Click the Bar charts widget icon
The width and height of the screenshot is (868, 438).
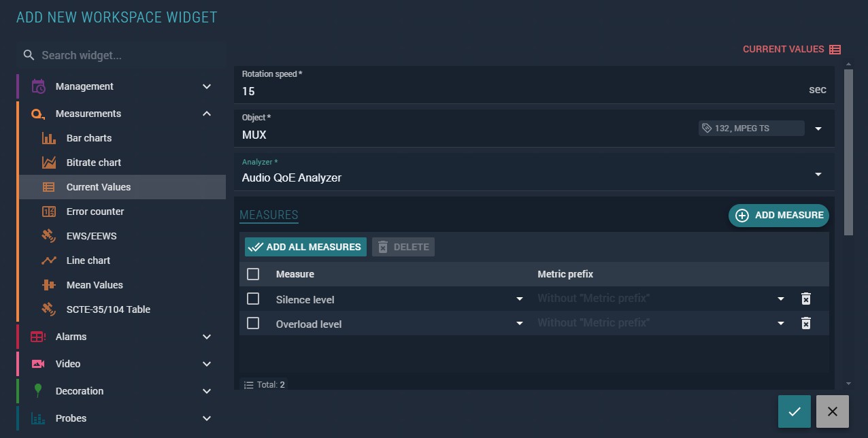(x=49, y=138)
